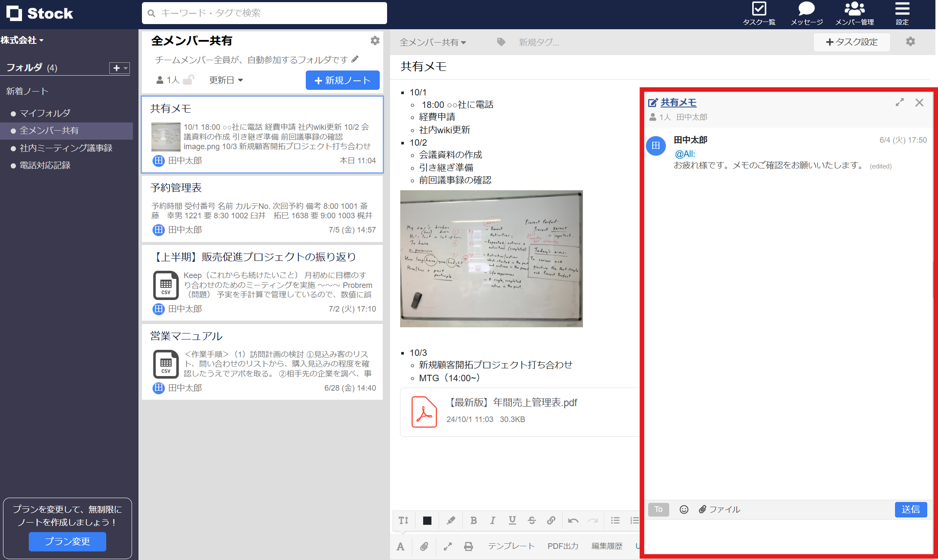Screen dimensions: 938x560
Task: Open the 全メンバー共有 folder selector dropdown
Action: tap(433, 42)
